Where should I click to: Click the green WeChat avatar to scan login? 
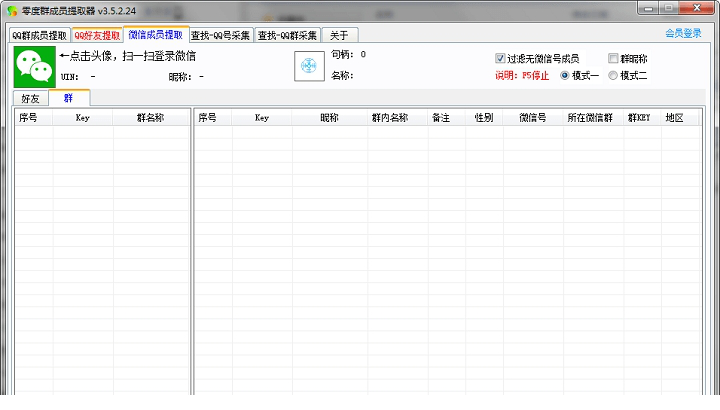coord(34,67)
